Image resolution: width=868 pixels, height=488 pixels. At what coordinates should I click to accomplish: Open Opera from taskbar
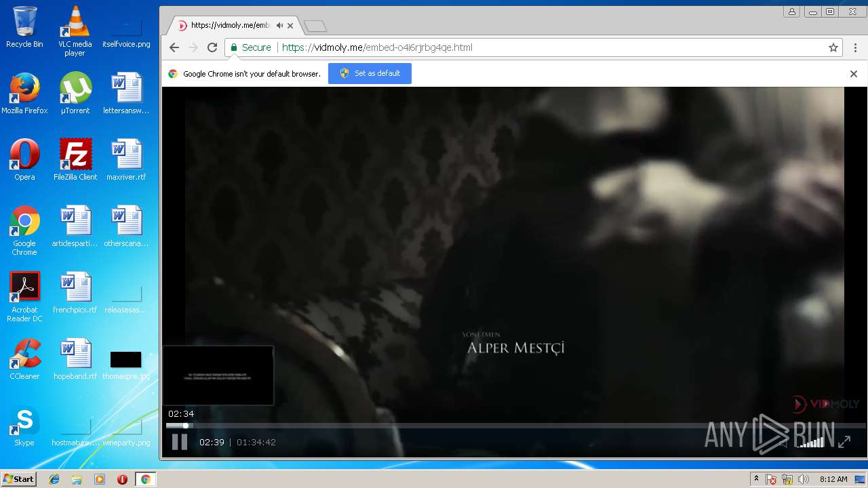point(122,479)
